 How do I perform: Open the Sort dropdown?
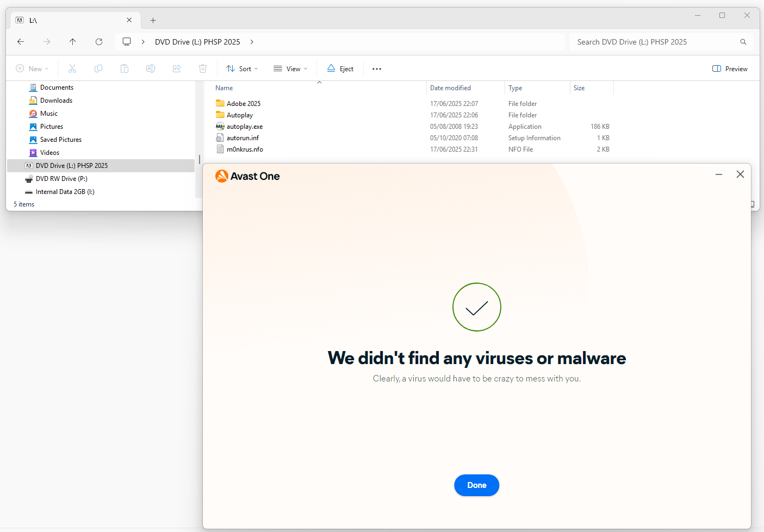242,68
